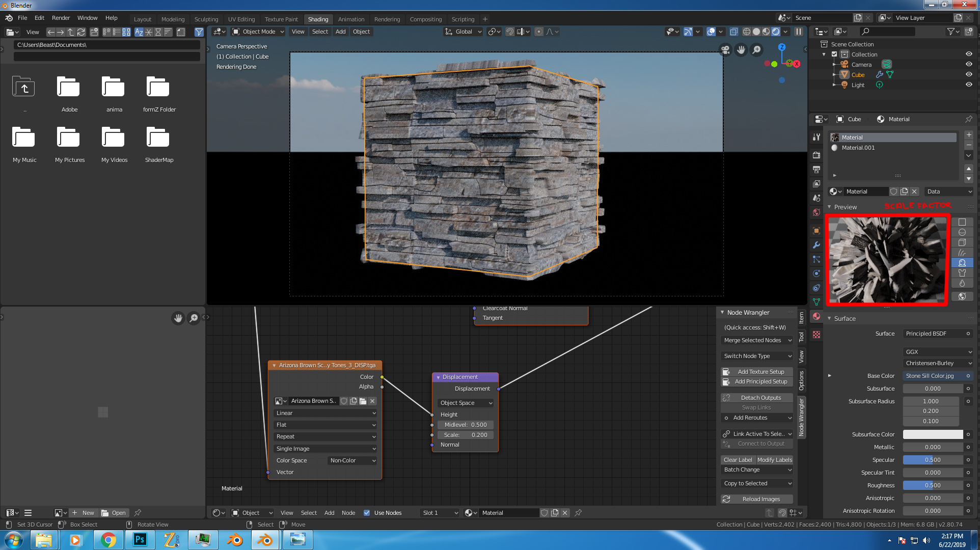Image resolution: width=980 pixels, height=550 pixels.
Task: Open the GGX distribution dropdown
Action: click(938, 352)
